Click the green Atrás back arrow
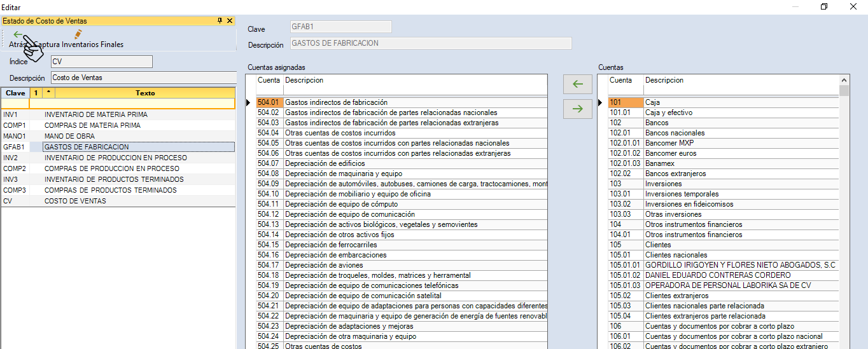This screenshot has width=868, height=349. [x=18, y=35]
